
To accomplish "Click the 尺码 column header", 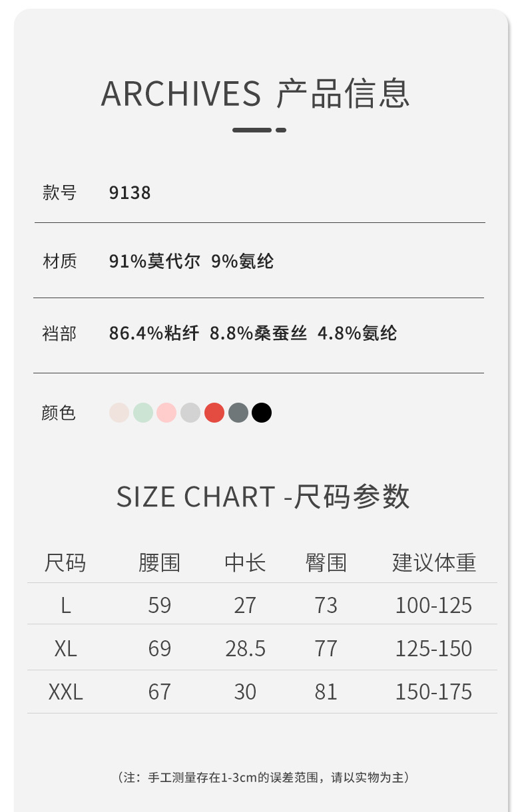I will (65, 563).
